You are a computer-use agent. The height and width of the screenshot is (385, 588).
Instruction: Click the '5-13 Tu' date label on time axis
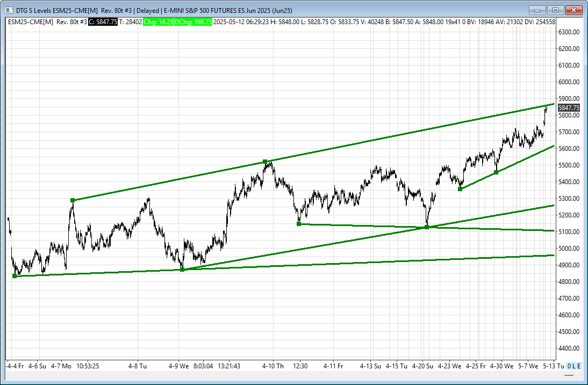554,366
